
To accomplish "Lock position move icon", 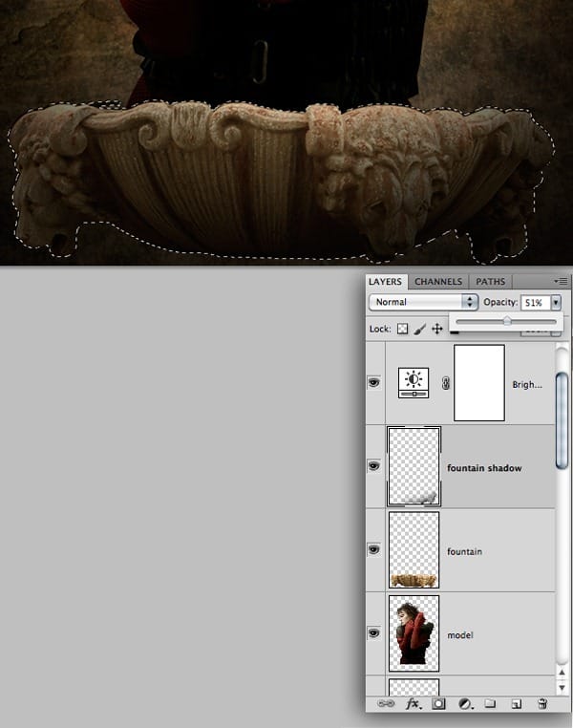I will (437, 330).
